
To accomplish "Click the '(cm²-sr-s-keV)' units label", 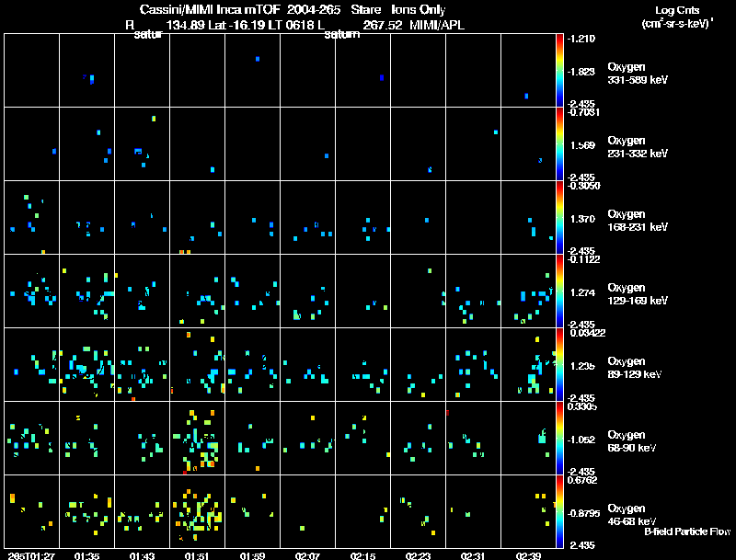I will coord(677,23).
